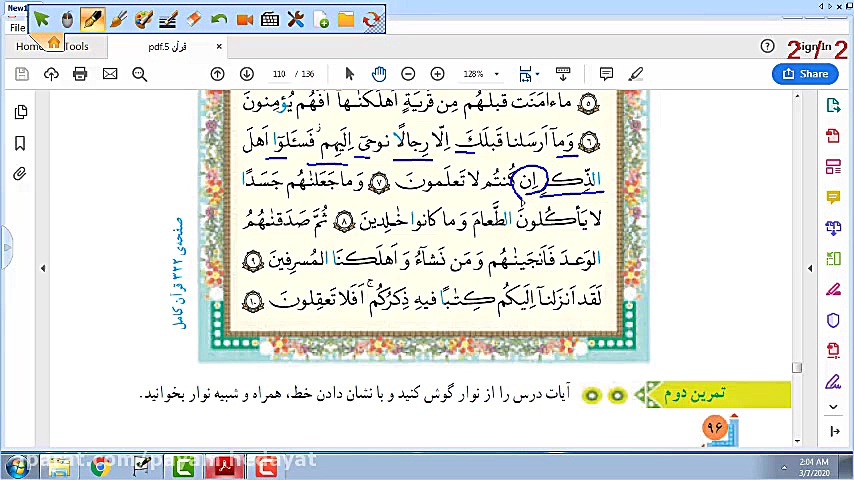Go to next page arrow

[x=247, y=74]
